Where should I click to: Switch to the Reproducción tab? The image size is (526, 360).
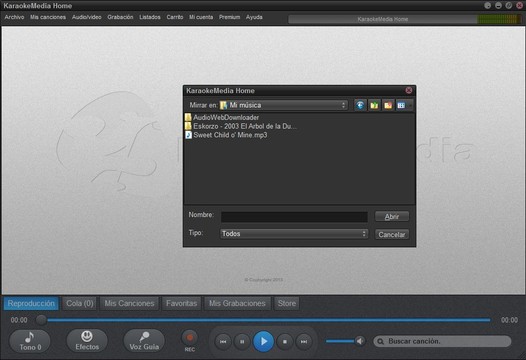[x=31, y=304]
